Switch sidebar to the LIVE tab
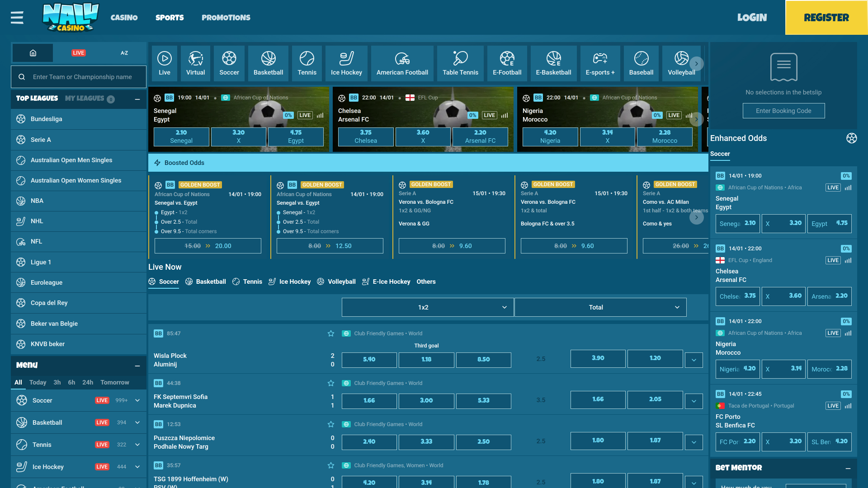Screen dimensions: 868x488 coord(78,53)
